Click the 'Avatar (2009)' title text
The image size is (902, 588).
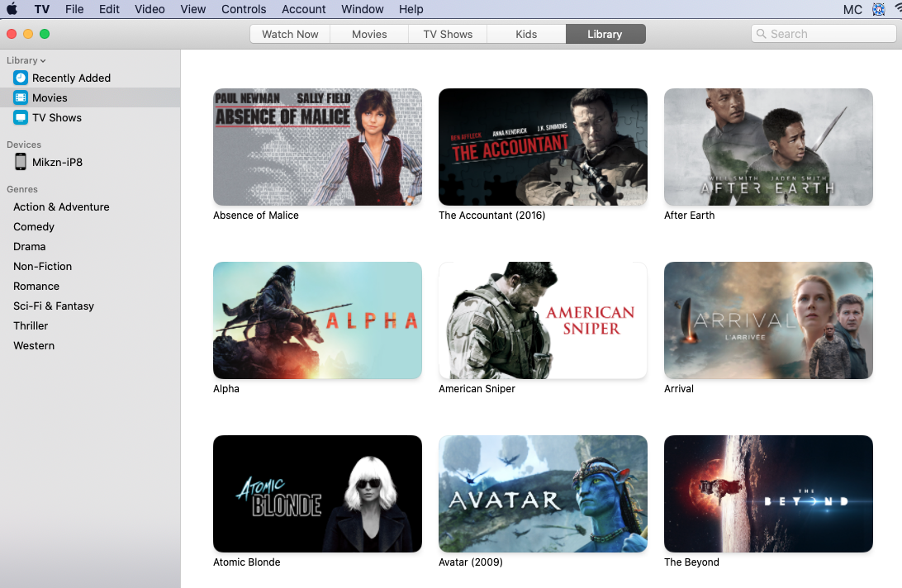[x=471, y=562]
